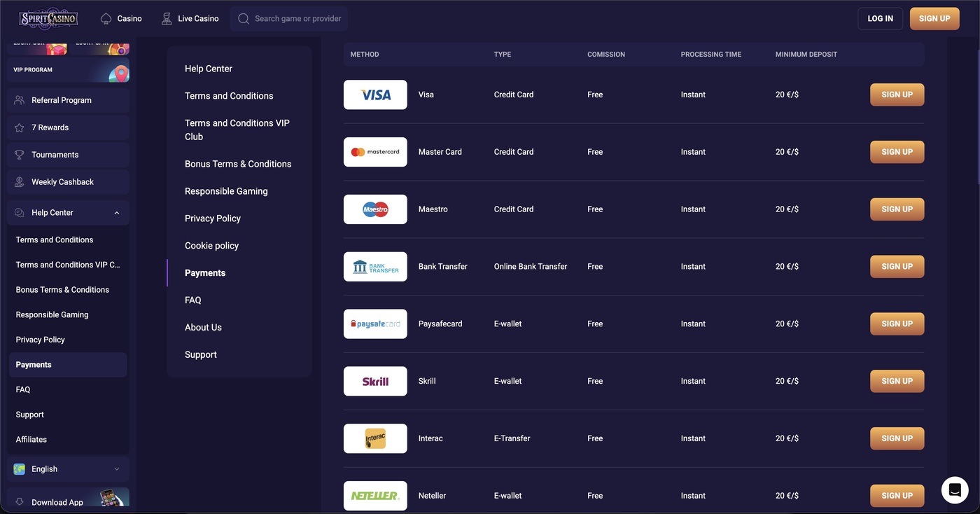
Task: Open Privacy Policy in the middle panel
Action: pos(213,218)
